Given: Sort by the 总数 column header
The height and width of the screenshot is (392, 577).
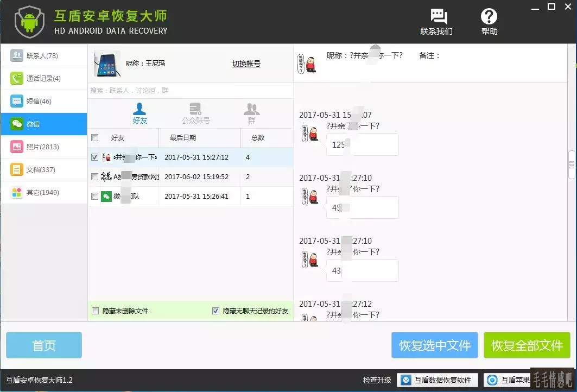Looking at the screenshot, I should 267,138.
